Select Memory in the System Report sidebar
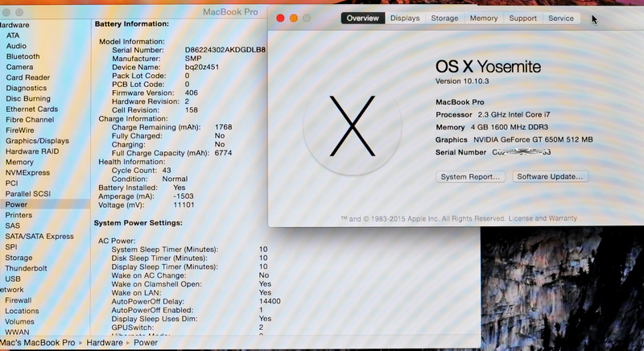Image resolution: width=644 pixels, height=351 pixels. [x=19, y=162]
